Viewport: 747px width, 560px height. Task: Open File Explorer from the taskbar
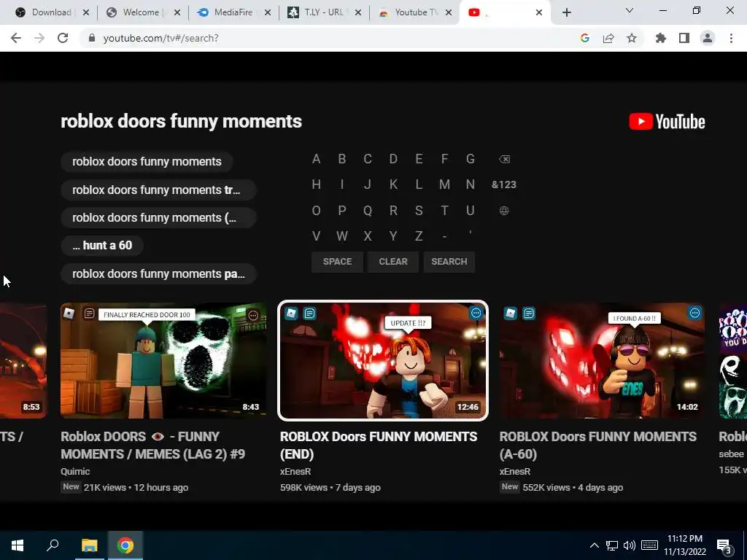click(x=89, y=545)
